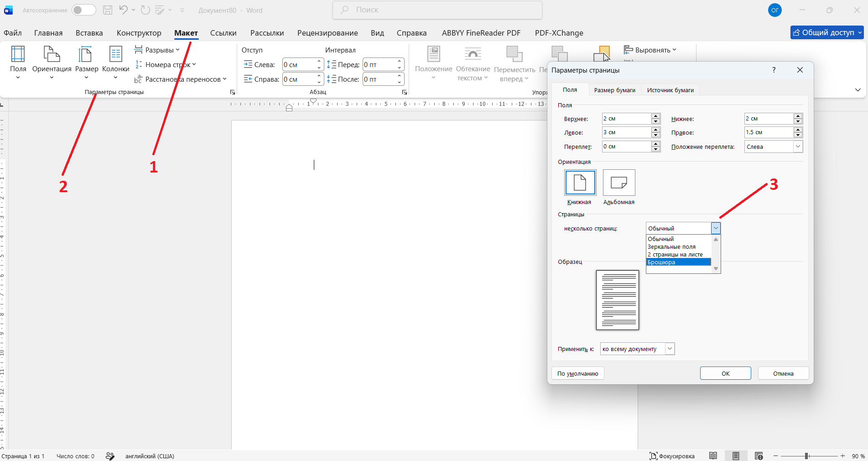Click the zoom in plus button
The width and height of the screenshot is (868, 461).
[x=842, y=456]
